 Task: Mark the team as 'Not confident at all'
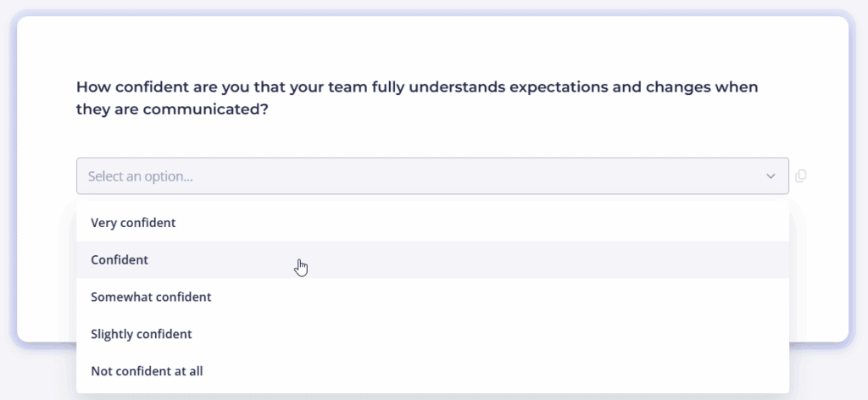pos(147,371)
